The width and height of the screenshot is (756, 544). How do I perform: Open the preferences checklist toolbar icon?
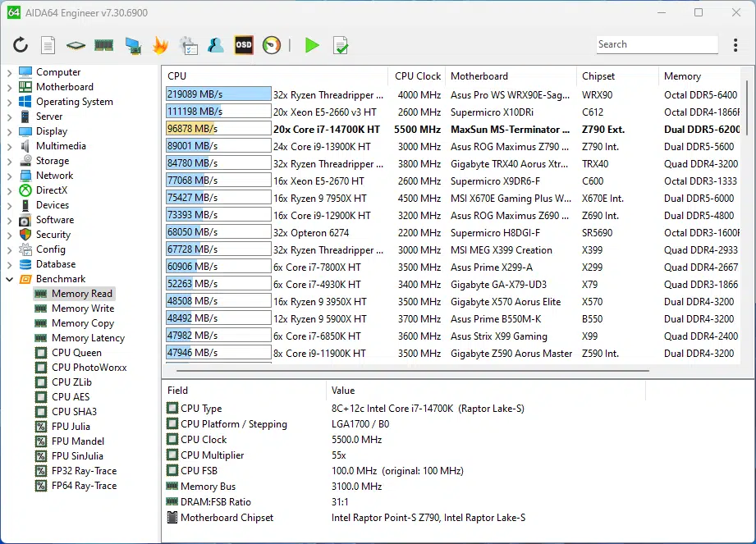(x=188, y=45)
